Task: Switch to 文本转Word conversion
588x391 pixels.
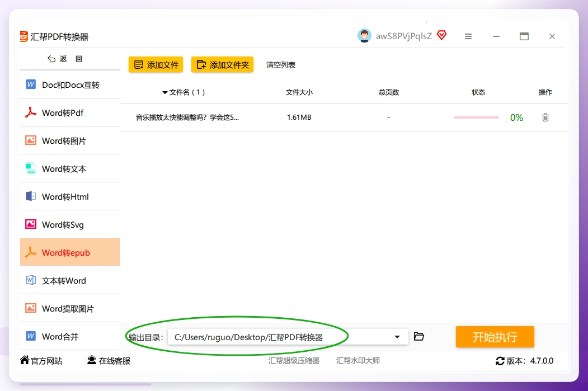Action: click(x=70, y=280)
